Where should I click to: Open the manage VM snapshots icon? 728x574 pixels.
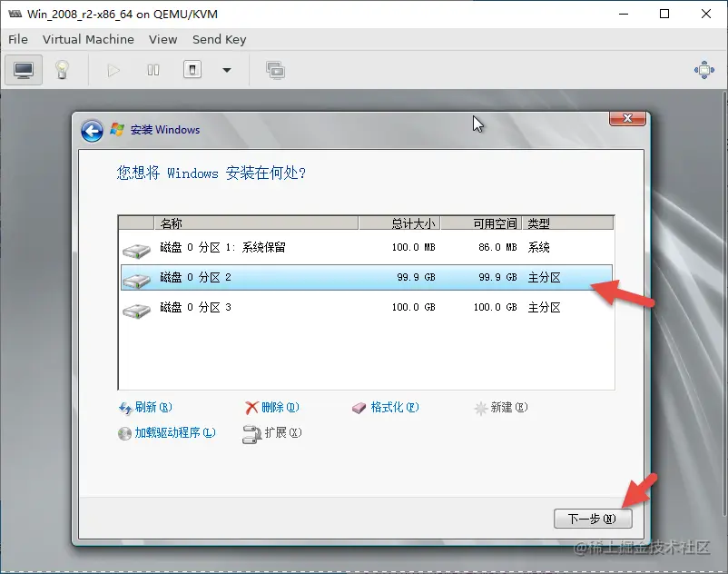[x=275, y=70]
